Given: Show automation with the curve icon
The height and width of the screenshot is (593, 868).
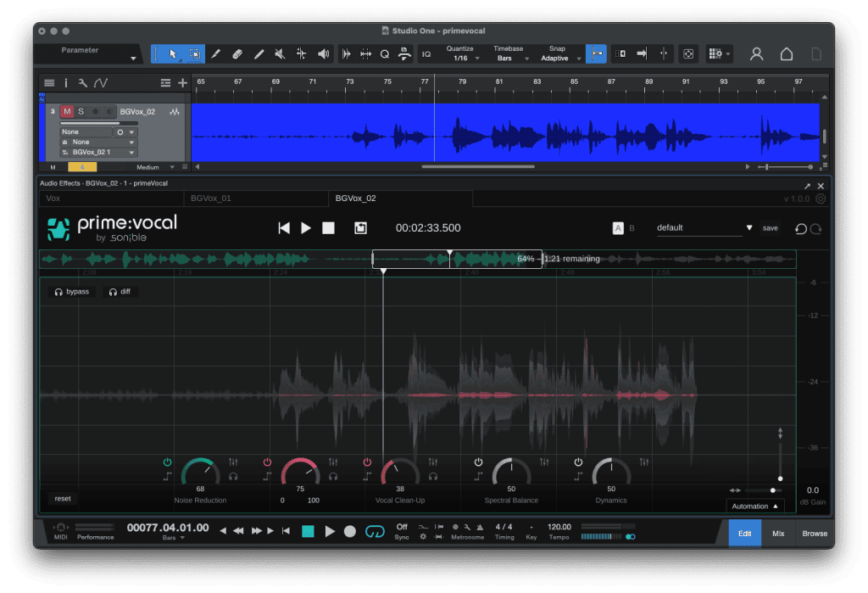Looking at the screenshot, I should [x=101, y=83].
